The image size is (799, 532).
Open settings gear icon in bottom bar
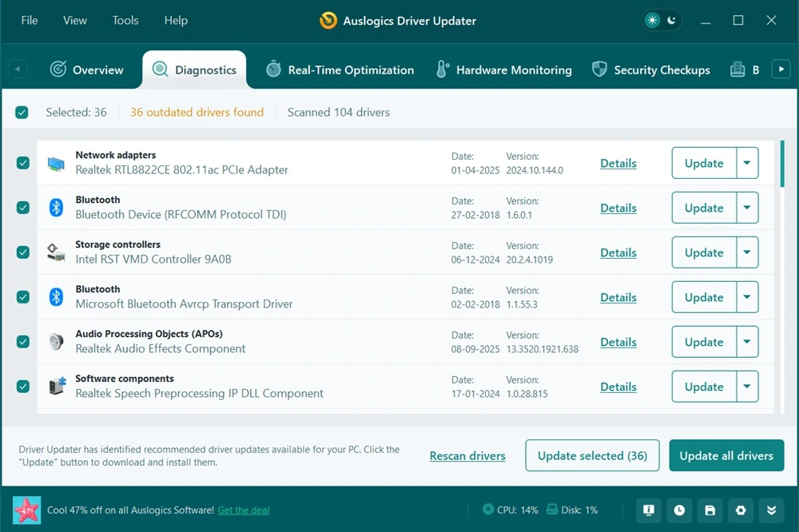coord(741,510)
